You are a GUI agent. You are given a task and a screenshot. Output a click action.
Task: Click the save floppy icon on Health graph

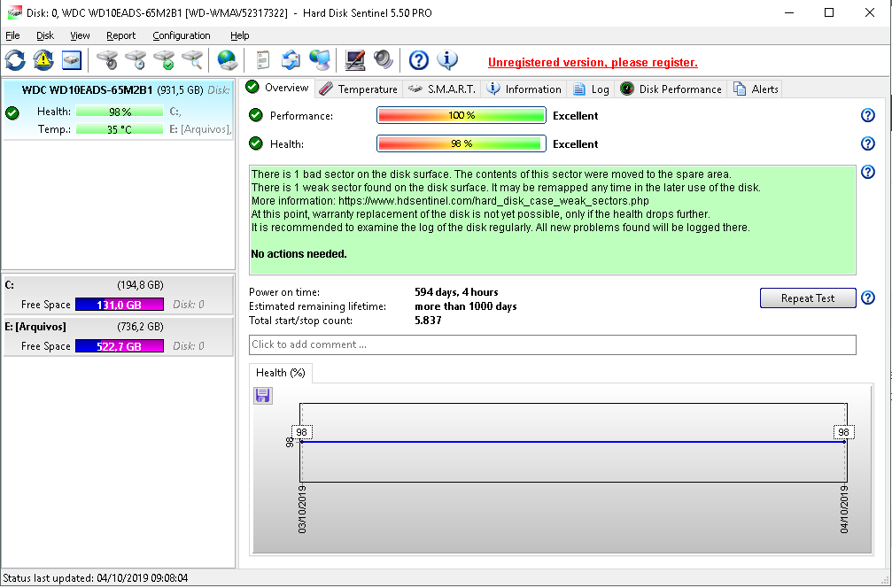[x=262, y=396]
